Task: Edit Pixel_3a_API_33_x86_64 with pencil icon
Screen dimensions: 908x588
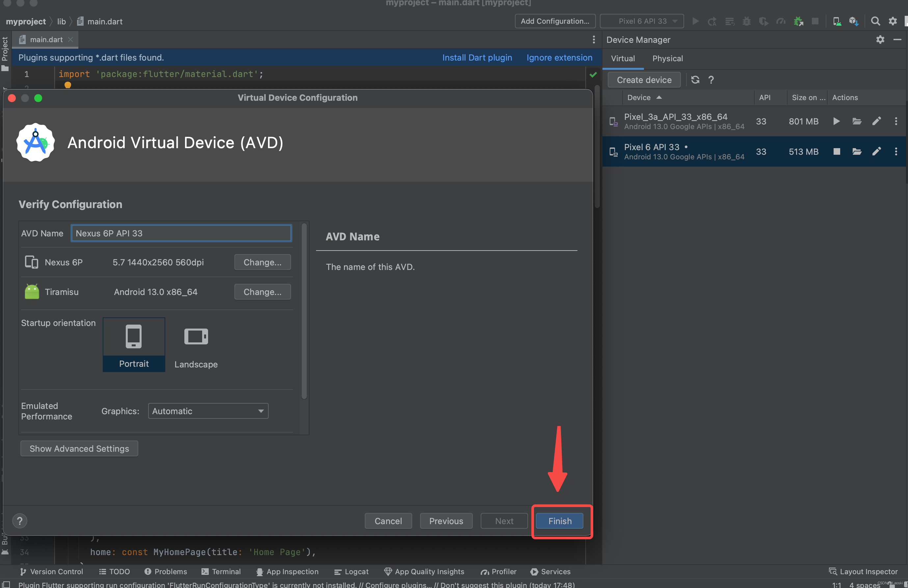Action: coord(876,121)
